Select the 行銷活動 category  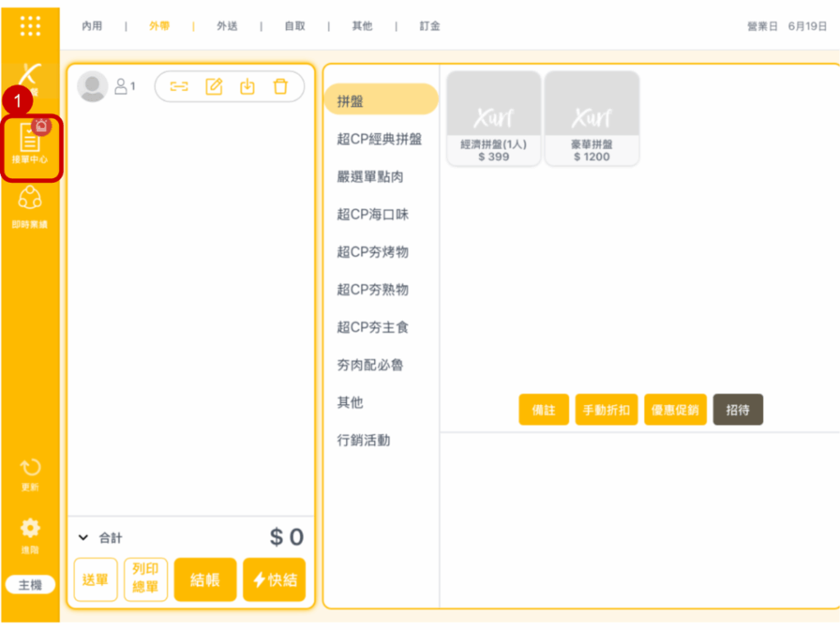point(363,441)
